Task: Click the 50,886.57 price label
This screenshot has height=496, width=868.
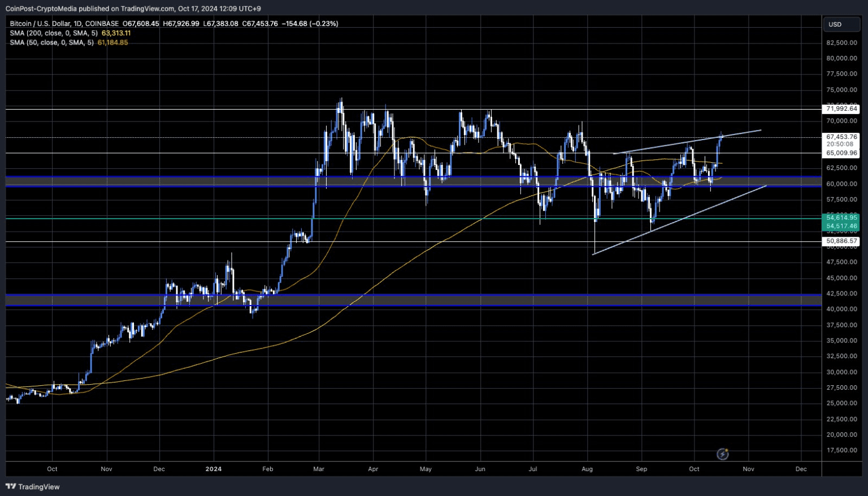Action: 841,241
